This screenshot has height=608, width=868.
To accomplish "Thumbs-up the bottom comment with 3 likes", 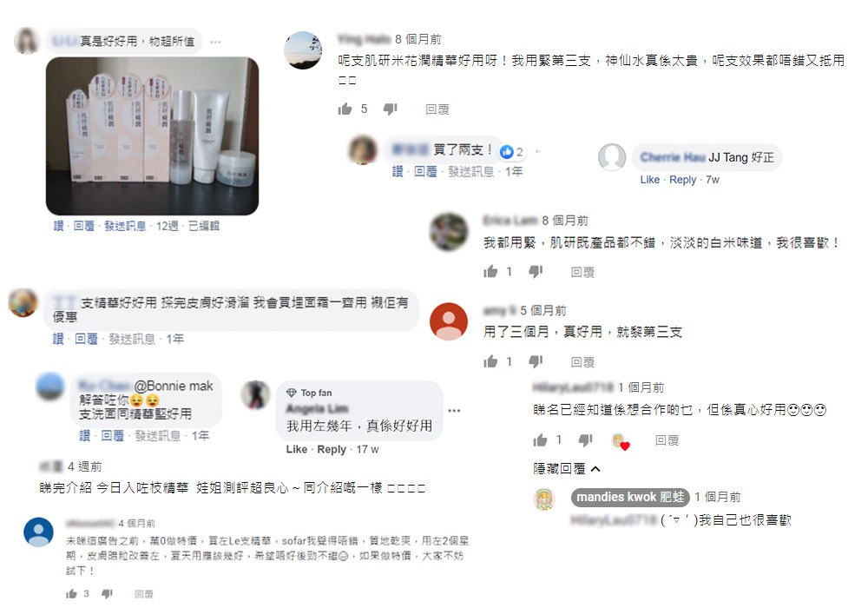I will click(x=71, y=593).
